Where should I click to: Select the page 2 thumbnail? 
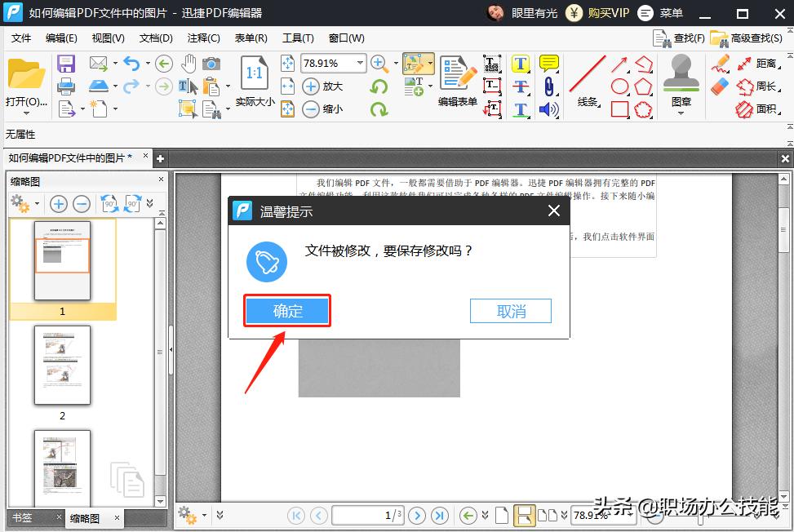pyautogui.click(x=62, y=366)
